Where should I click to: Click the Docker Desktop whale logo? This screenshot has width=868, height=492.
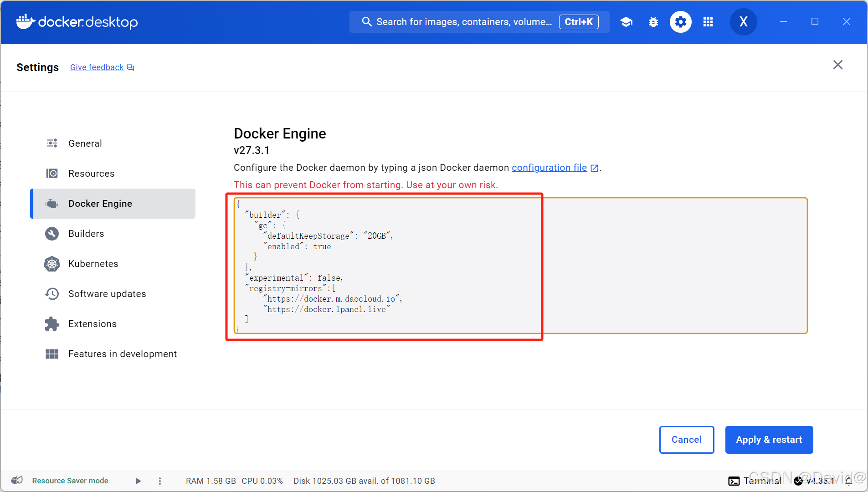(26, 21)
